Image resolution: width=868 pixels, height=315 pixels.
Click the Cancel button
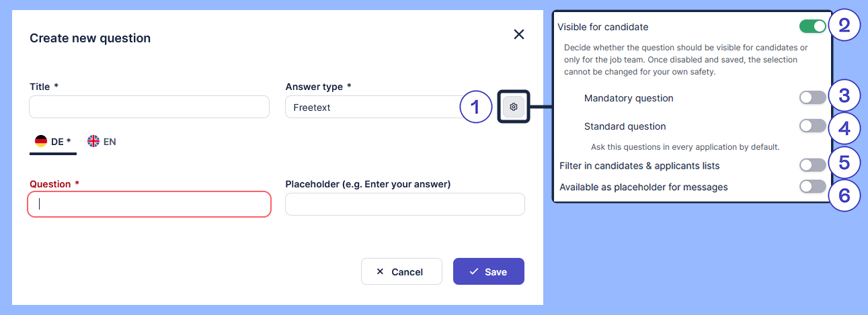click(401, 271)
